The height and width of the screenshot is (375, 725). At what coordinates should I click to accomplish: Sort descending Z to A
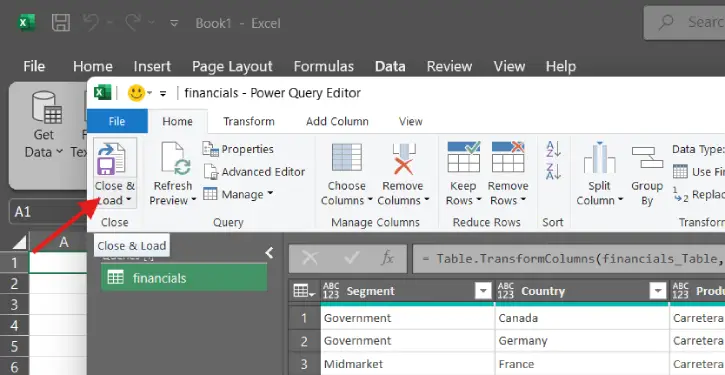[553, 171]
